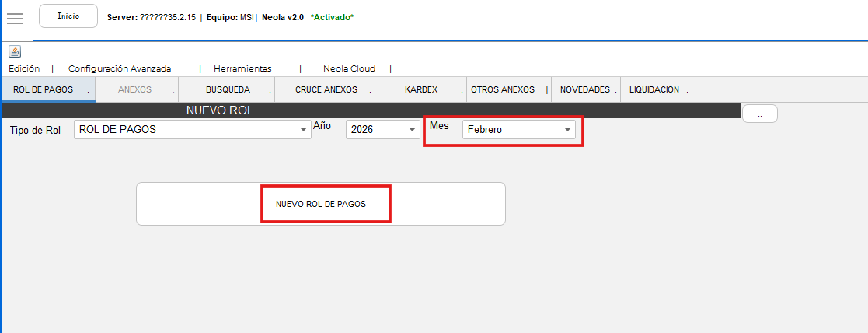Viewport: 868px width, 333px height.
Task: View the NOVEDADES tab
Action: 585,89
